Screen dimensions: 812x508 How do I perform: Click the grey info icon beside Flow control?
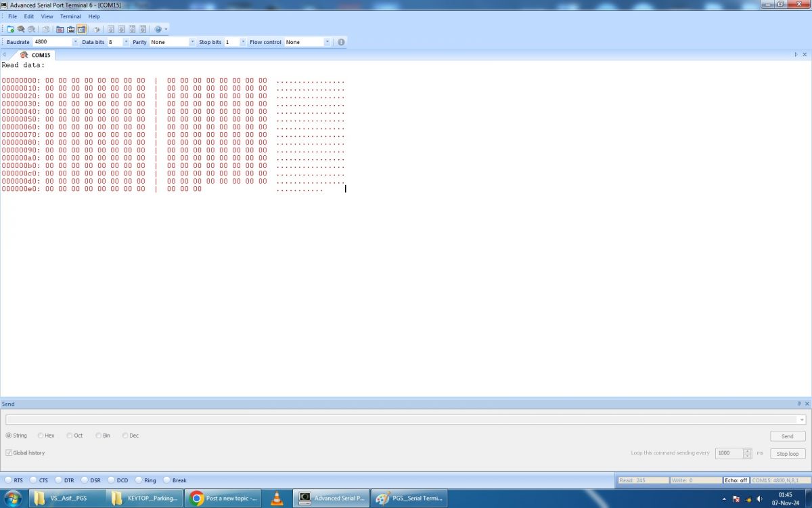341,42
